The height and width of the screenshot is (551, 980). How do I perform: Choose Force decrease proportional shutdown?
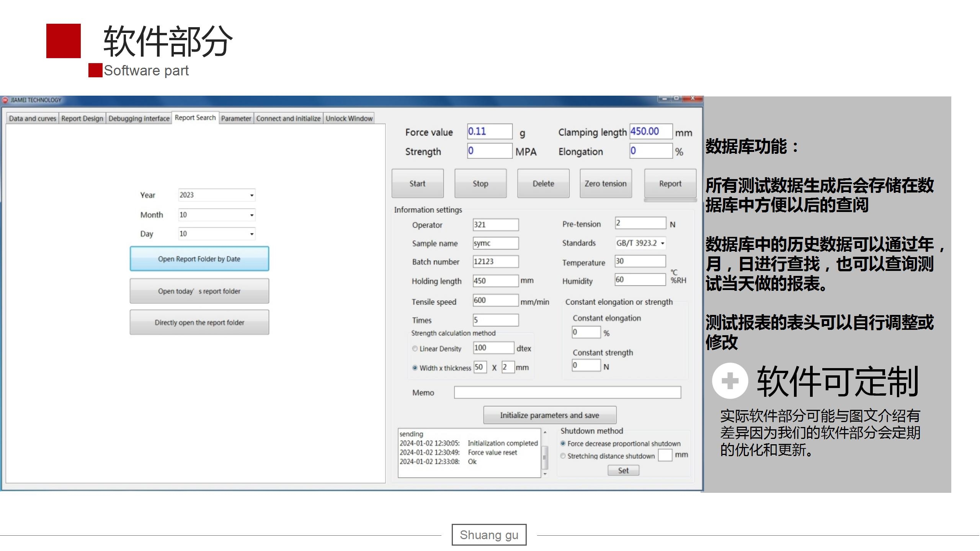click(x=563, y=443)
